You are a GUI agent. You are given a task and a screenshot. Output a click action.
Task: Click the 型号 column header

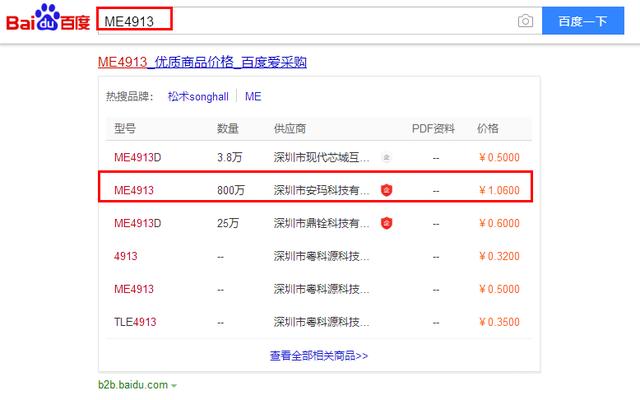125,129
